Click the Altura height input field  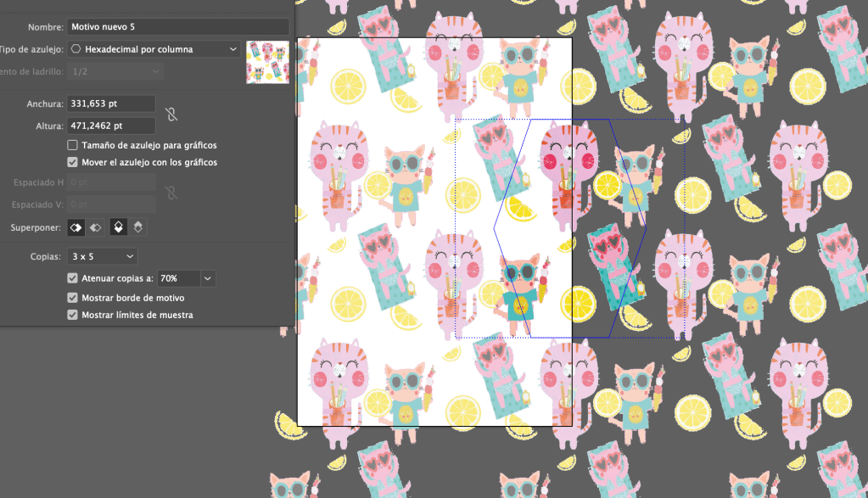coord(111,126)
